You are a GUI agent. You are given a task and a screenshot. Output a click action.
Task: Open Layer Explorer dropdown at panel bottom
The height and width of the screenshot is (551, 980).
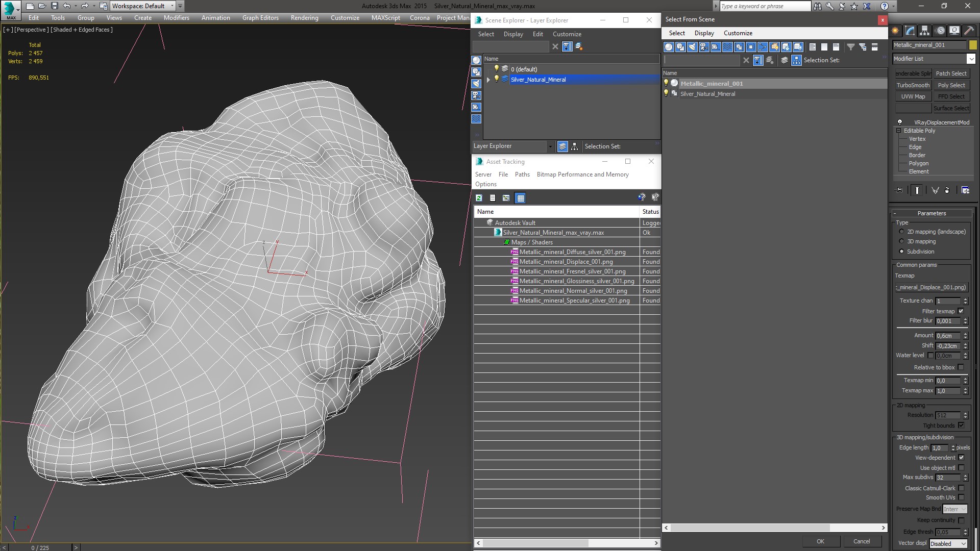point(550,146)
